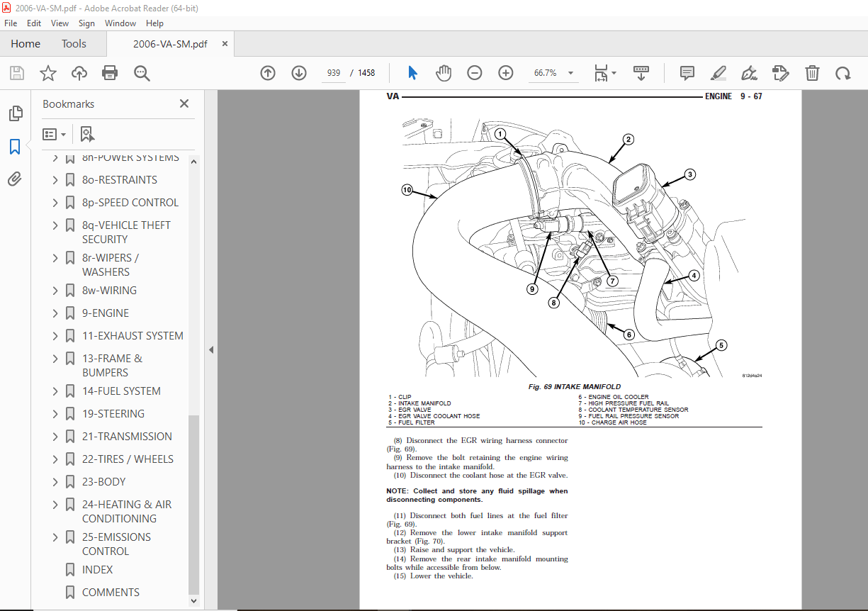Switch to the Tools tab
The image size is (868, 611).
[x=74, y=43]
